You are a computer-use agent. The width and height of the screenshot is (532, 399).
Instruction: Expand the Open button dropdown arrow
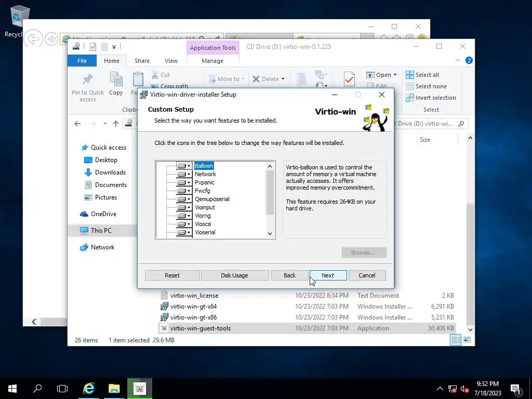coord(395,75)
